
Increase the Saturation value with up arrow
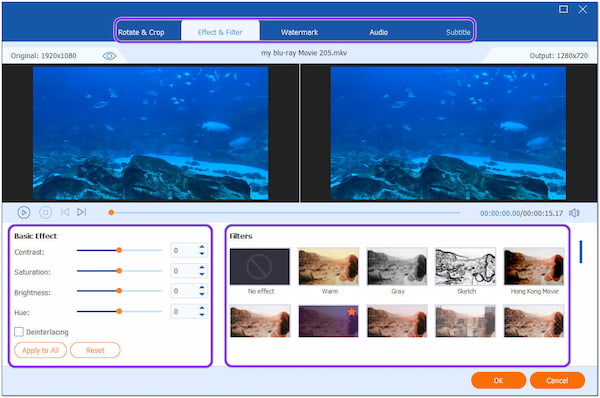tap(202, 268)
